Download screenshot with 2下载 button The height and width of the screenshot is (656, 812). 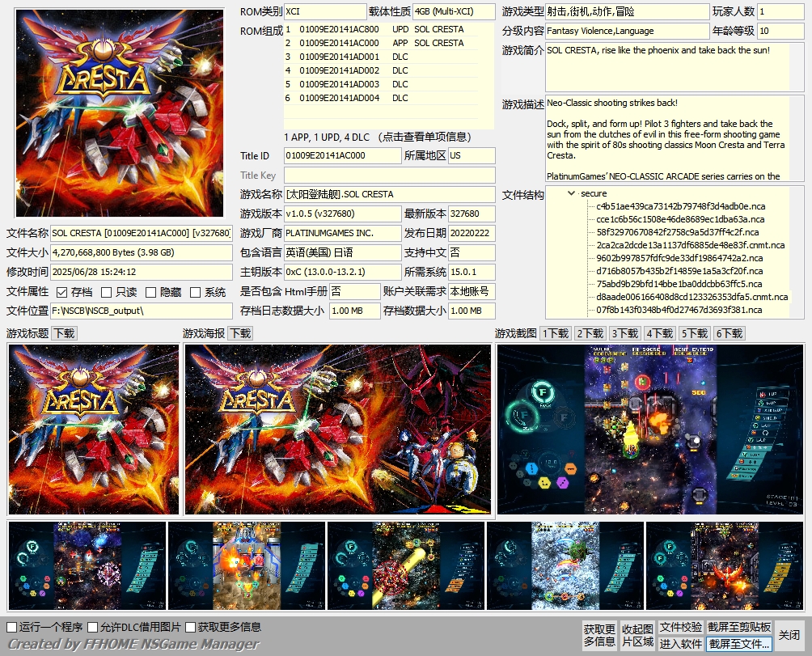tap(590, 333)
